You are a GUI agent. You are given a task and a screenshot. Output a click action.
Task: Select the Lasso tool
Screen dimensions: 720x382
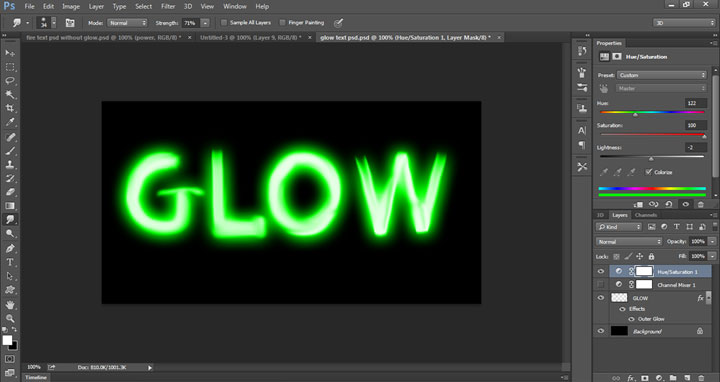click(10, 81)
